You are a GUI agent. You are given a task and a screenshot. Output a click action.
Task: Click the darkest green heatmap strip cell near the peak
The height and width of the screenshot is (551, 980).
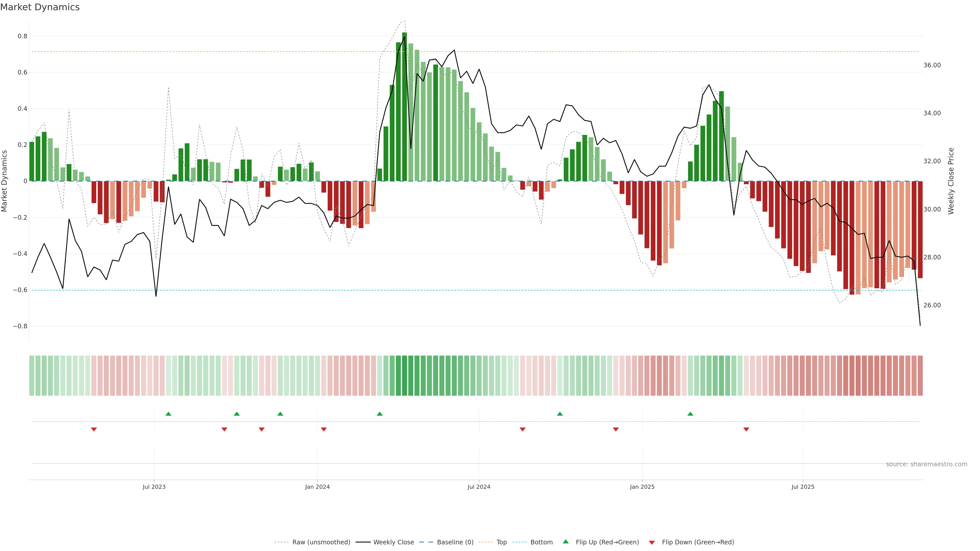point(405,376)
